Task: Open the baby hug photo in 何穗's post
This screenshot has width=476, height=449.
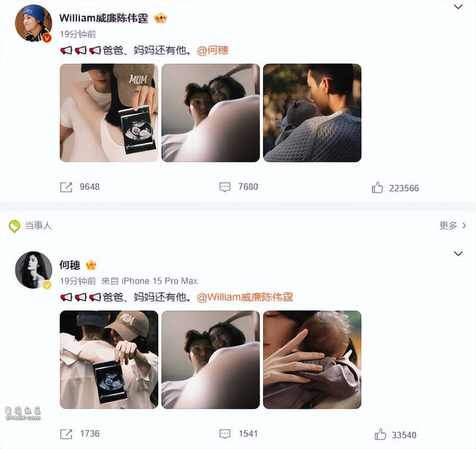Action: point(312,360)
